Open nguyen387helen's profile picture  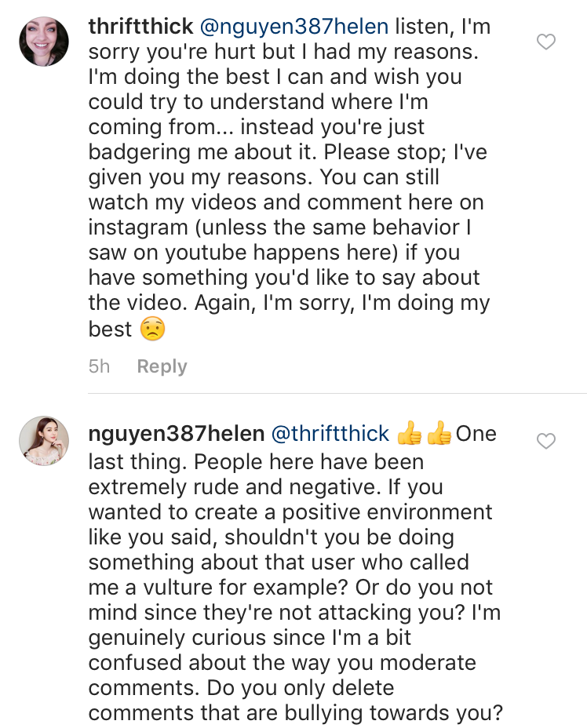click(x=44, y=442)
